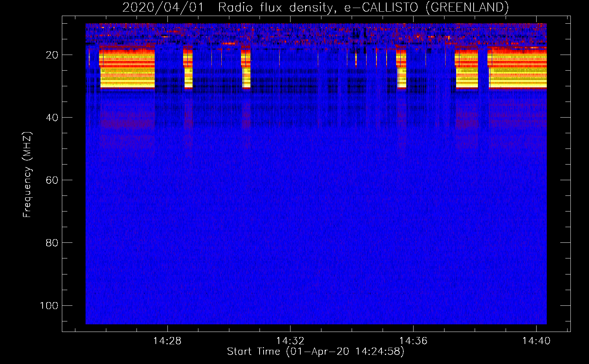Click the frequency tick label '20'
The height and width of the screenshot is (364, 589).
click(x=52, y=55)
